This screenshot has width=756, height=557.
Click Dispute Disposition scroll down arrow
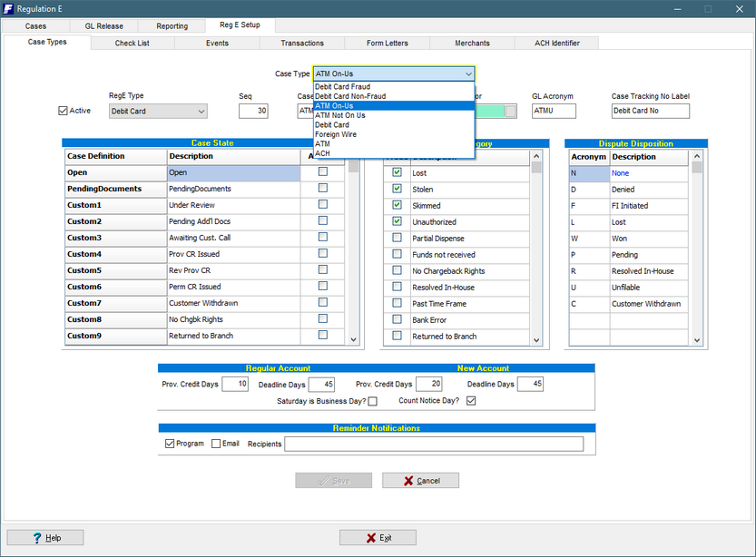tap(697, 339)
